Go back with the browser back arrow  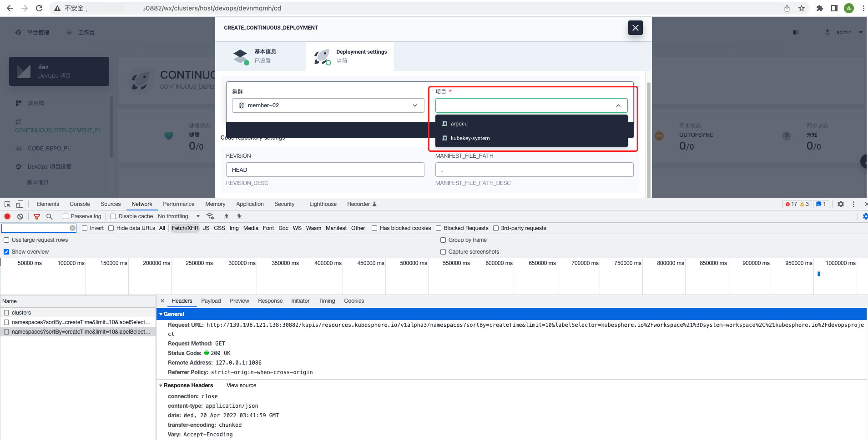(10, 8)
